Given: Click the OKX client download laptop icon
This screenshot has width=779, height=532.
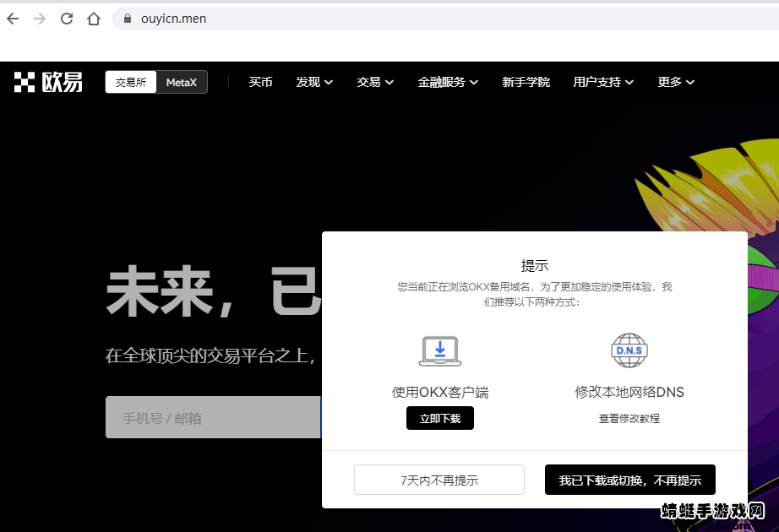Looking at the screenshot, I should [440, 351].
